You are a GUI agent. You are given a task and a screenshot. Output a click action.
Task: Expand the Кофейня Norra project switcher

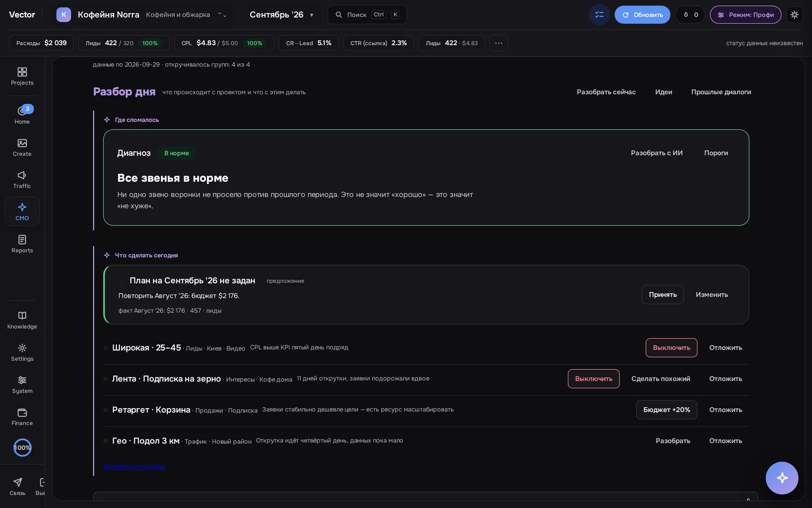(x=142, y=15)
